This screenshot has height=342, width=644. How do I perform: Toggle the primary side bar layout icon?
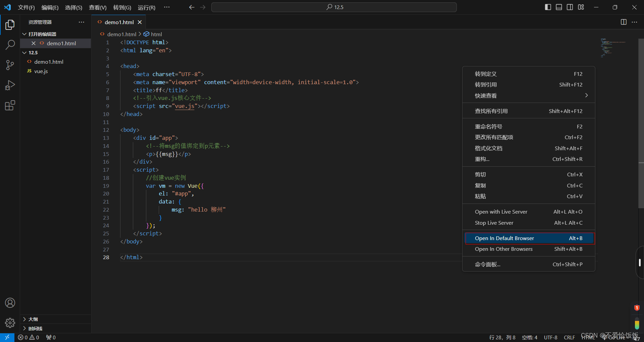point(548,7)
